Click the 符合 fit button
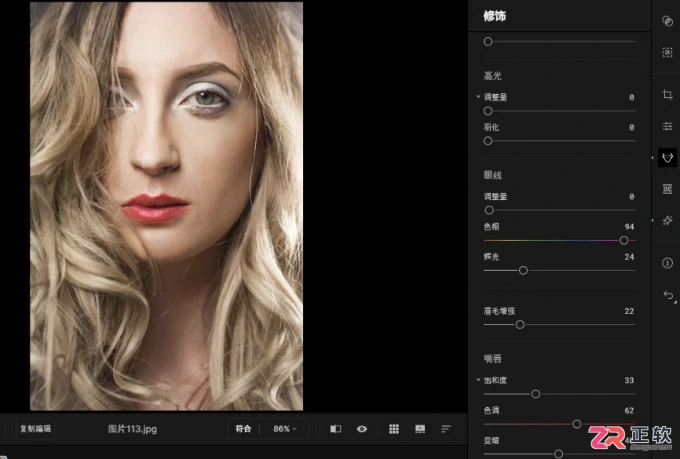This screenshot has width=680, height=459. click(243, 429)
